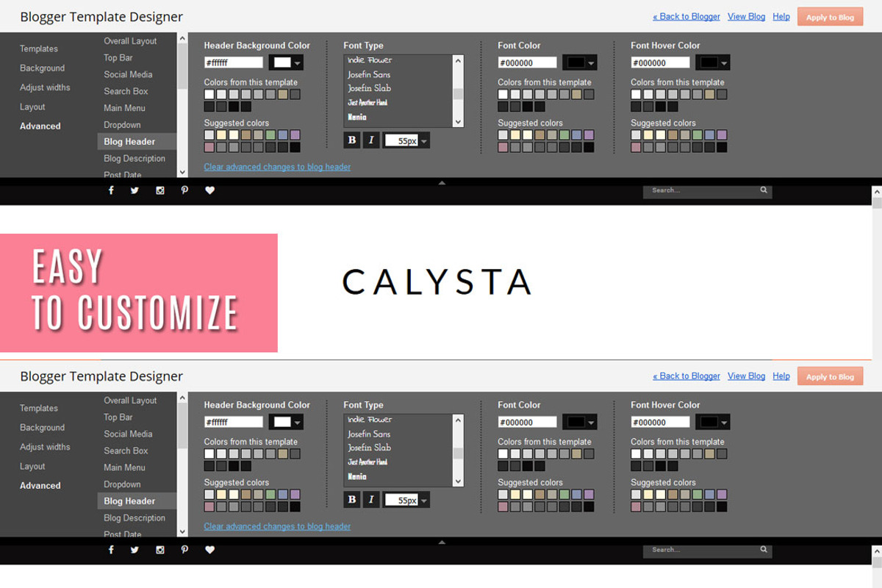882x588 pixels.
Task: Click up arrow of lower font list scrollbar
Action: click(459, 420)
